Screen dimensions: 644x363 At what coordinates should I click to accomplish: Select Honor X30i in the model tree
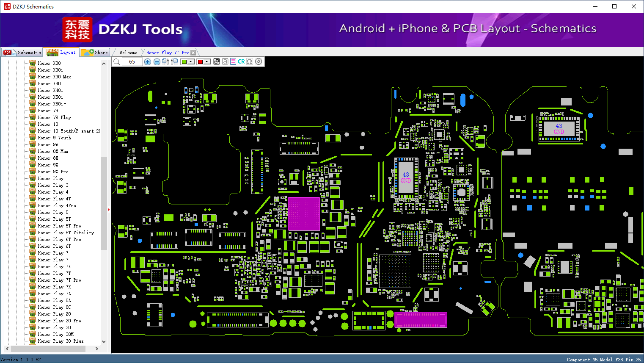point(50,70)
